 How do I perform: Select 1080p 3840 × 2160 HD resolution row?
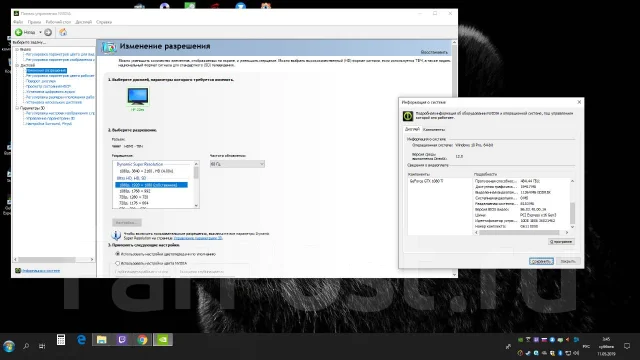146,171
